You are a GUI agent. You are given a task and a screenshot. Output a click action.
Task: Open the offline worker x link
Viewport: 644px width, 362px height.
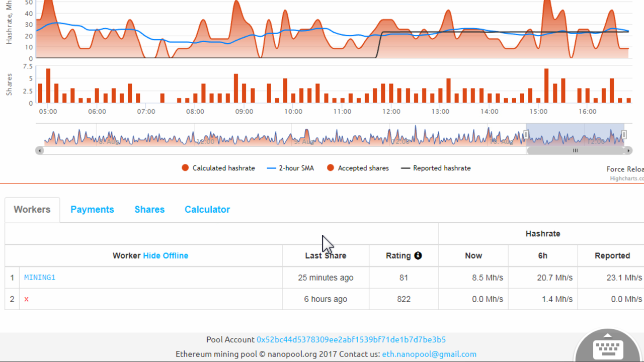27,299
